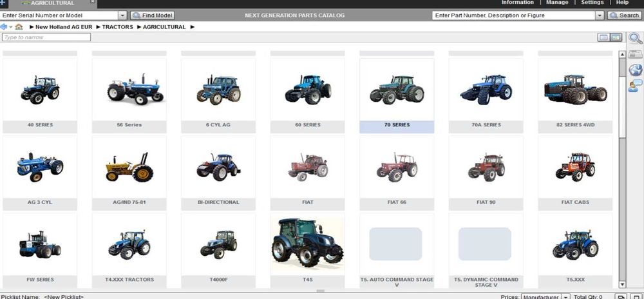644x299 pixels.
Task: Go to TRACTORS breadcrumb
Action: 117,27
